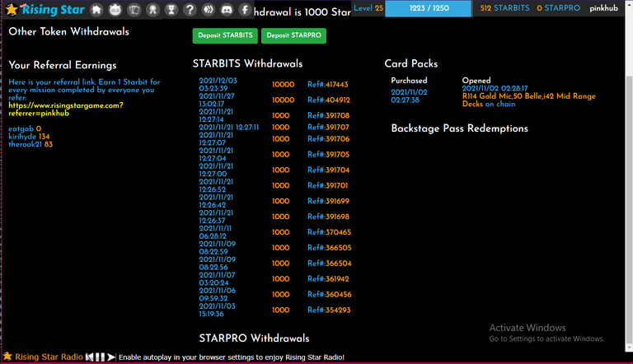Screen dimensions: 633x364
Task: Go to the Home icon
Action: [96, 9]
